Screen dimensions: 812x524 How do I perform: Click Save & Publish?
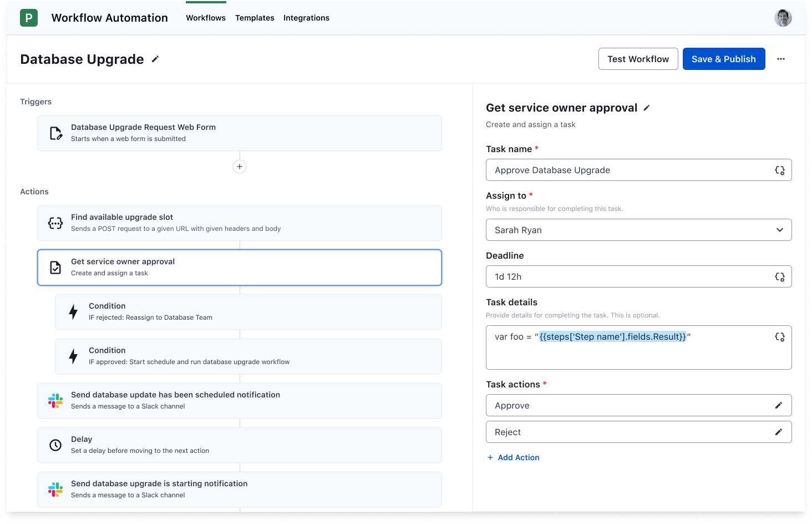point(724,59)
